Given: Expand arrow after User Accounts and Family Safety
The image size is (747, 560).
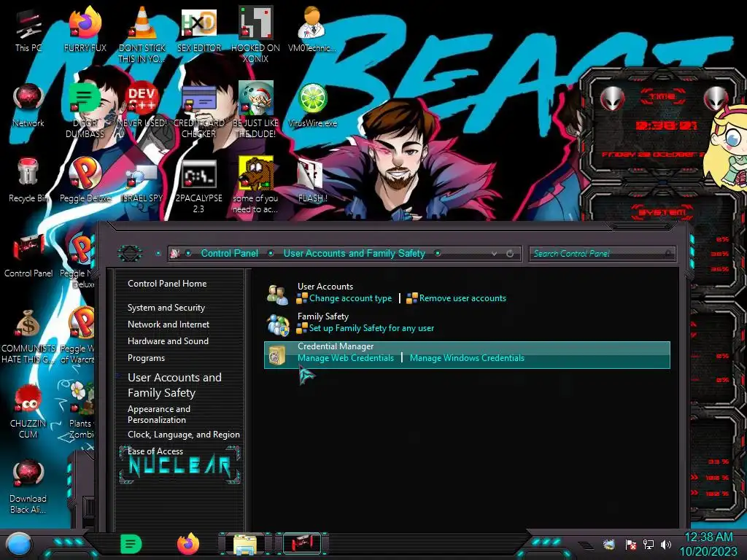Looking at the screenshot, I should click(x=438, y=253).
